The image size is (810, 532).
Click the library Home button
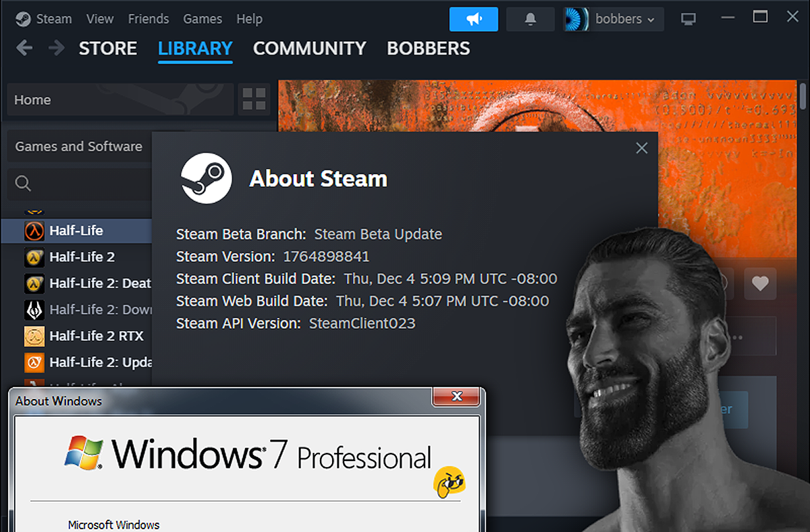click(x=120, y=99)
